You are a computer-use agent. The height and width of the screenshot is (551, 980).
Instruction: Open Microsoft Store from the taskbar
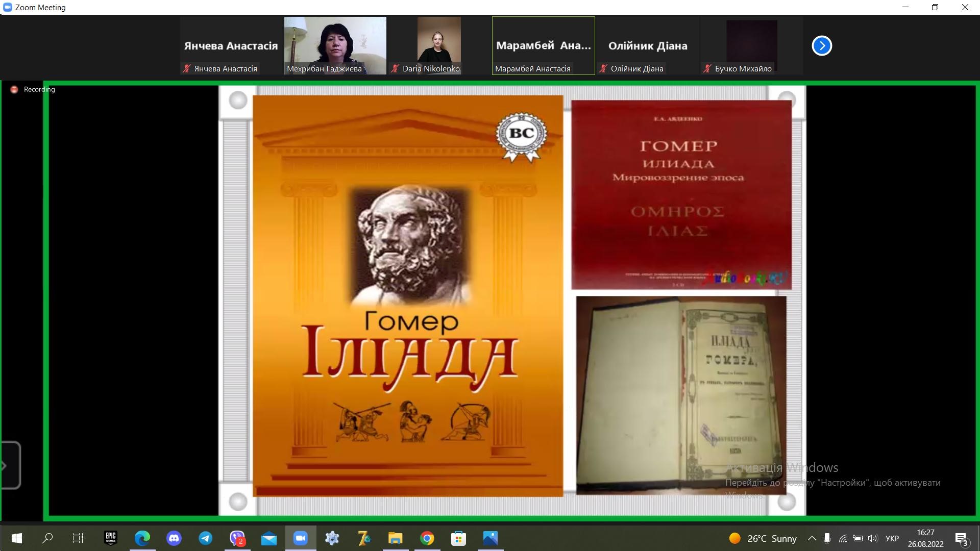[459, 538]
